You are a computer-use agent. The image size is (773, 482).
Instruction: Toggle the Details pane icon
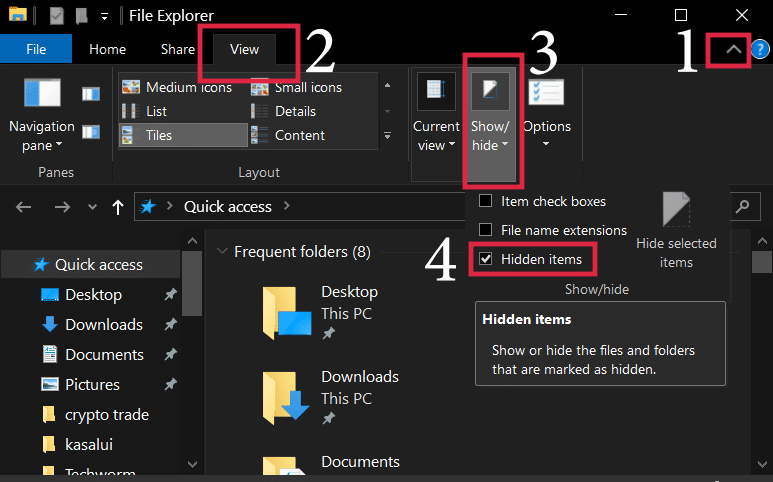(91, 132)
